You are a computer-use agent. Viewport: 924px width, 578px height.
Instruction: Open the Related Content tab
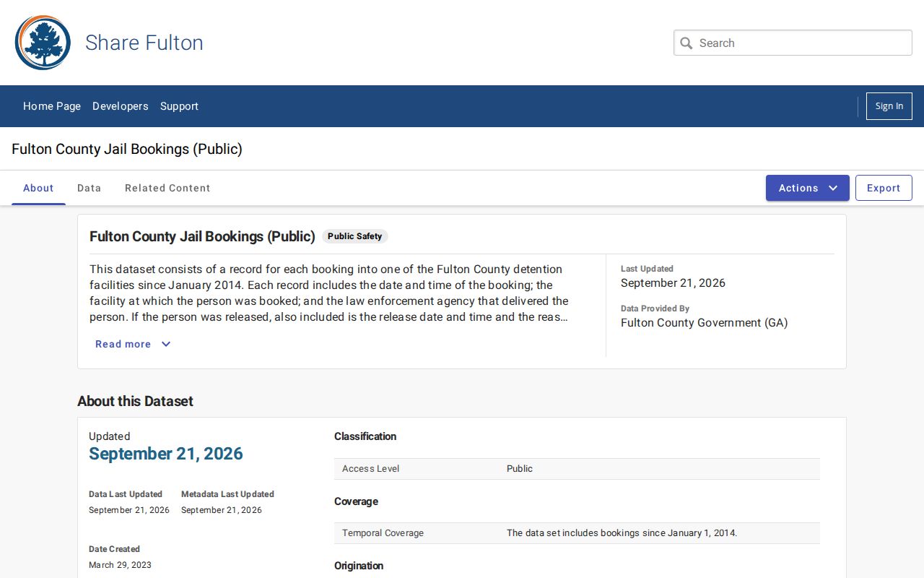(167, 188)
